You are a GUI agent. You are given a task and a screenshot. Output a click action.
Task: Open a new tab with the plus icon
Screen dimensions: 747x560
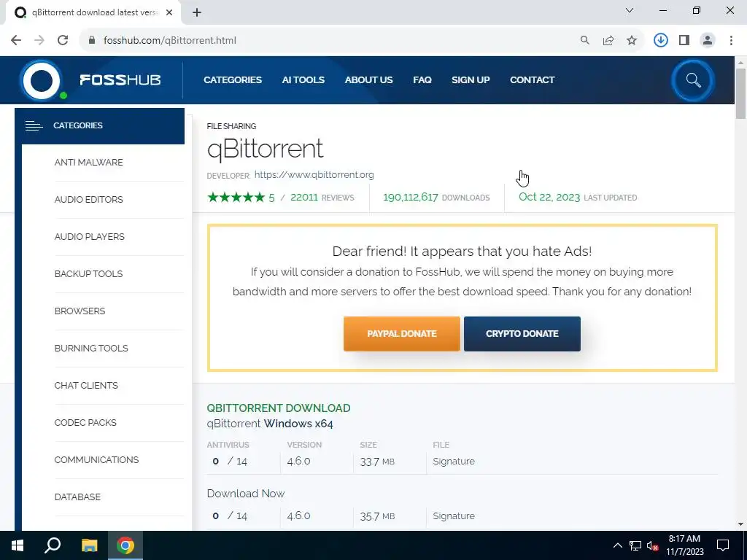pos(197,13)
